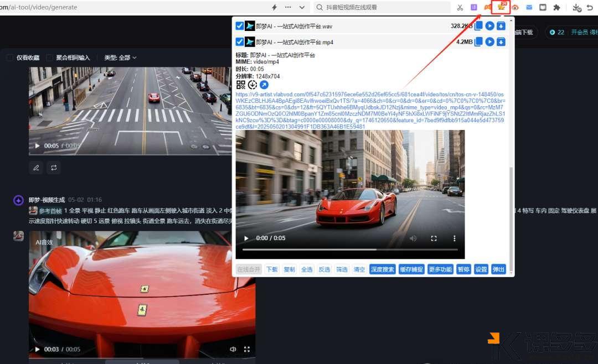The width and height of the screenshot is (598, 364).
Task: Uncheck the .wav resource checkbox
Action: tap(240, 25)
